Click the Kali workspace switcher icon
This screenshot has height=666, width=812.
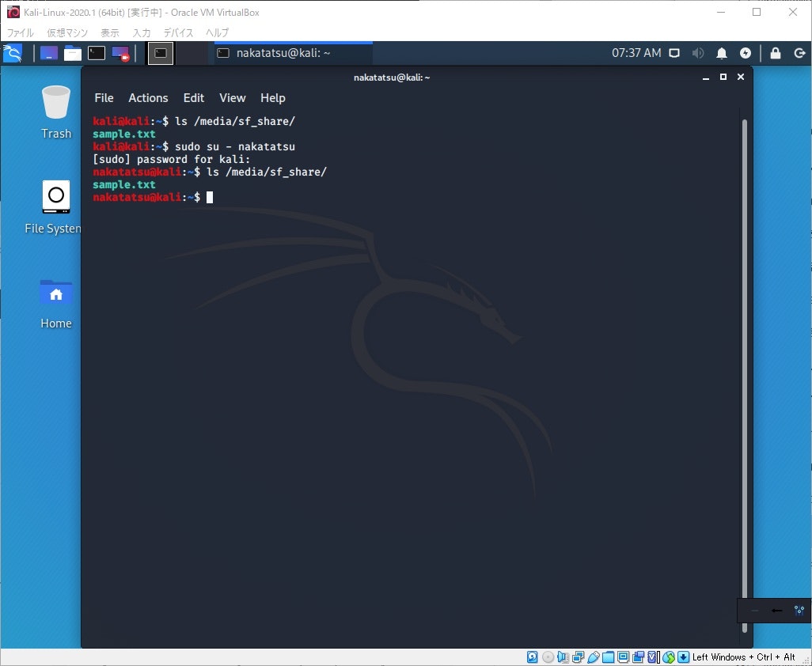coord(48,53)
